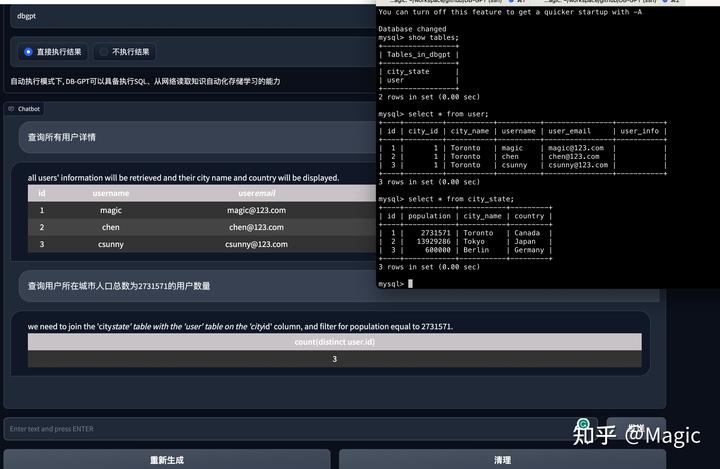The width and height of the screenshot is (720, 469).
Task: Click the 自动执行模式下 description text
Action: tap(145, 81)
